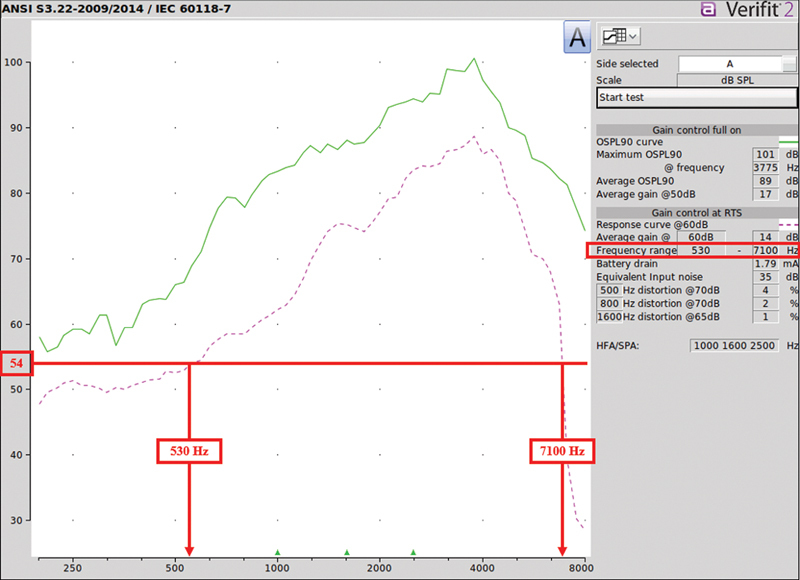Open the HFA/SPA 1000 1600 2500 frequency selector
800x580 pixels.
click(x=734, y=345)
